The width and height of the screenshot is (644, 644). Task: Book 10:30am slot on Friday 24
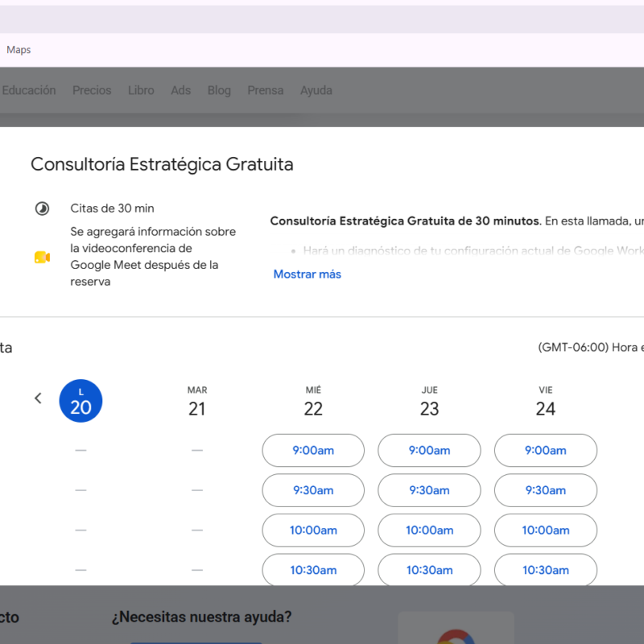click(546, 570)
